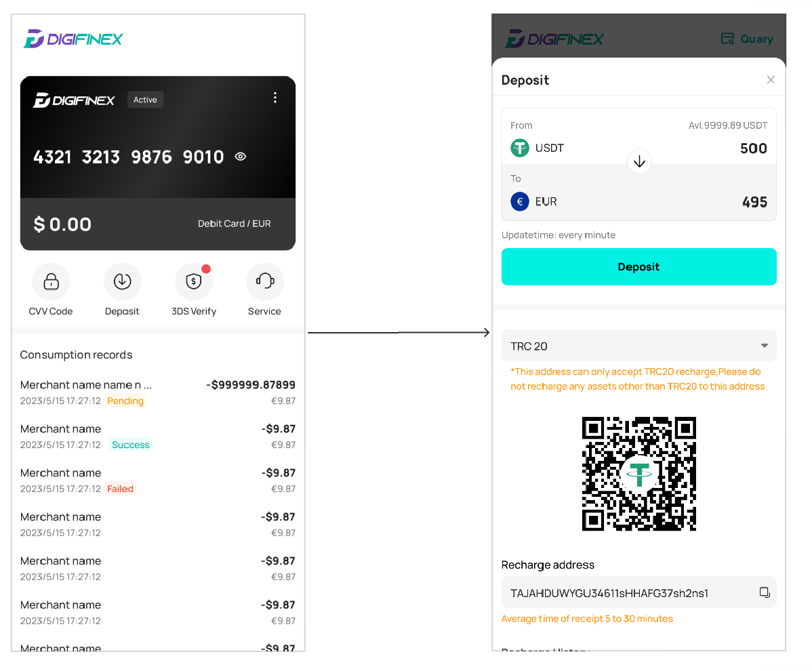Tap the DigiFinex logo above the debit card
The width and height of the screenshot is (812, 671).
coord(73,39)
